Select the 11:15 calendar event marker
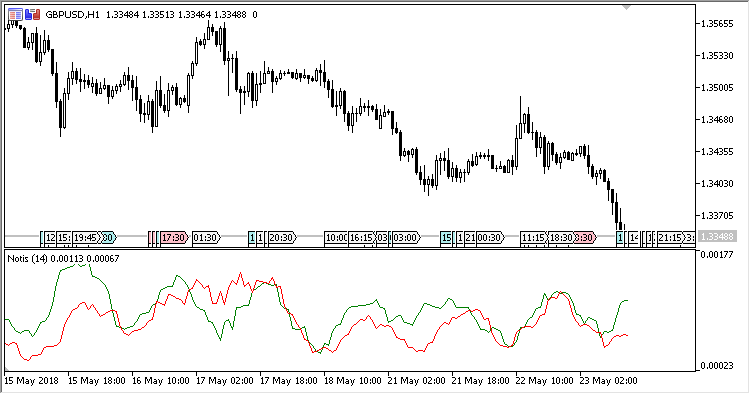Image resolution: width=750 pixels, height=394 pixels. tap(533, 238)
